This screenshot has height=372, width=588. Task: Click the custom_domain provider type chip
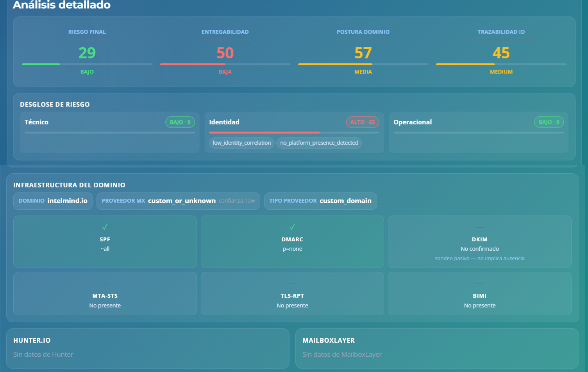[320, 201]
